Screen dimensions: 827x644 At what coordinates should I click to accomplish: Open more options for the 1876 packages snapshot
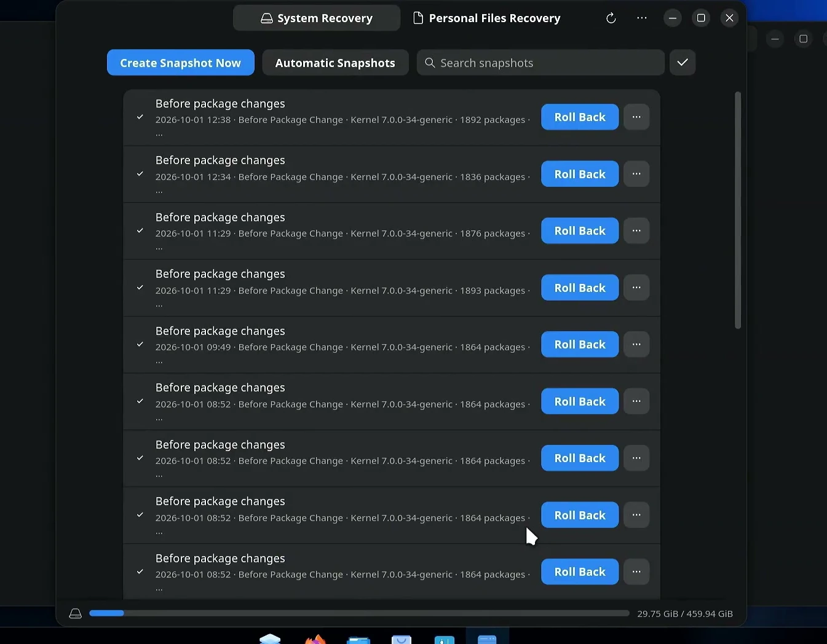636,230
